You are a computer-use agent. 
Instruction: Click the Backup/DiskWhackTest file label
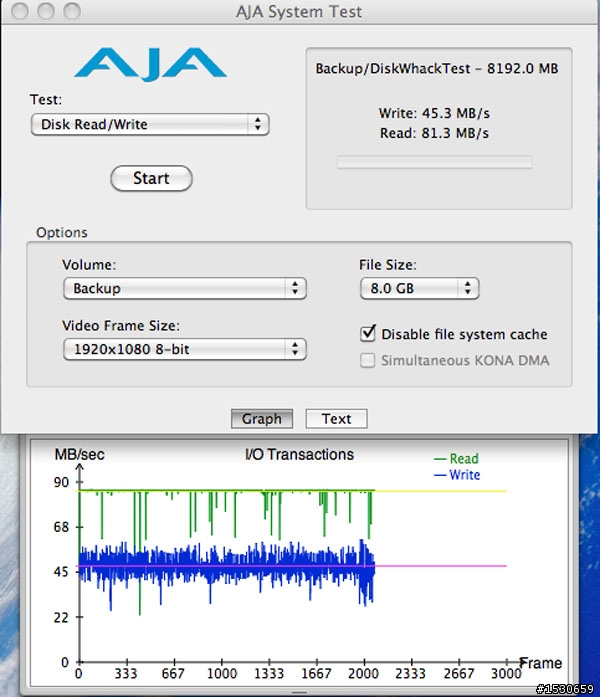437,68
